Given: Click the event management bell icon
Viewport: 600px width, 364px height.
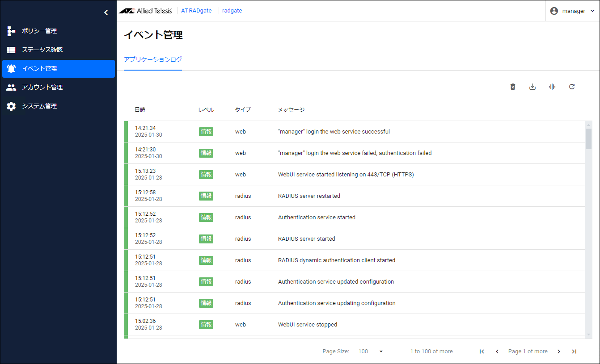Looking at the screenshot, I should pyautogui.click(x=11, y=69).
